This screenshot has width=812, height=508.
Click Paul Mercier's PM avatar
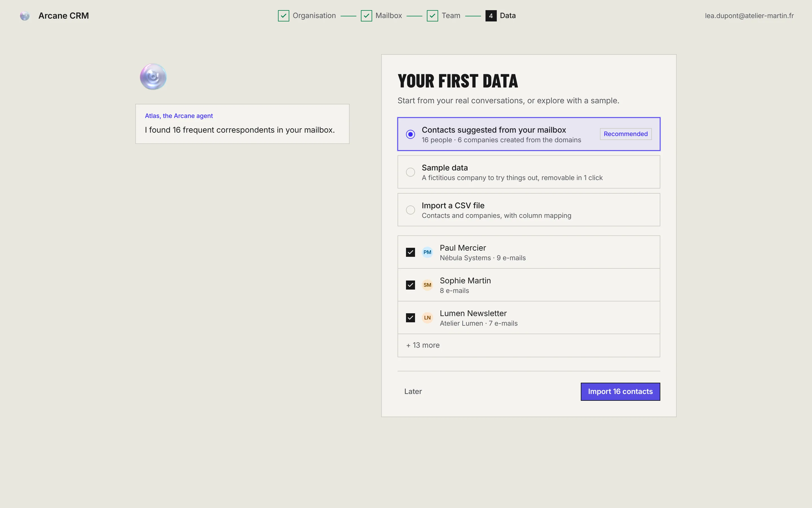coord(427,252)
